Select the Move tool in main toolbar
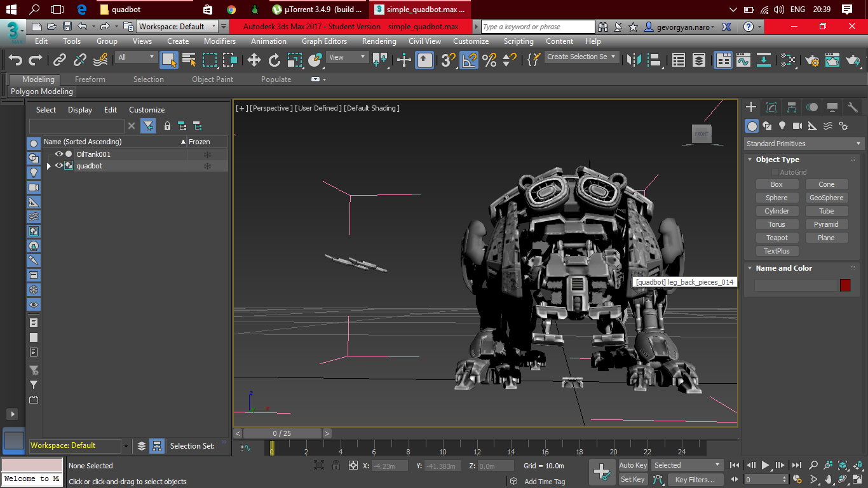Screen dimensions: 868x488 [x=254, y=60]
